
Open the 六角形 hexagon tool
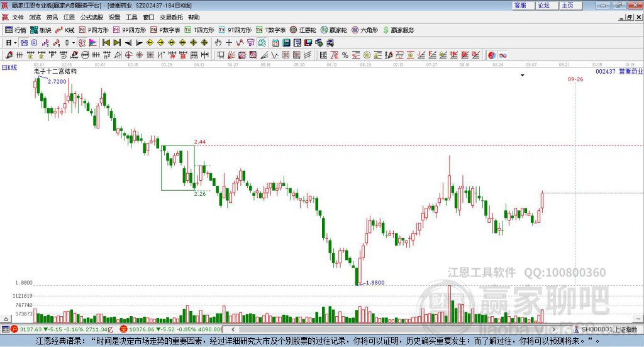coord(365,30)
